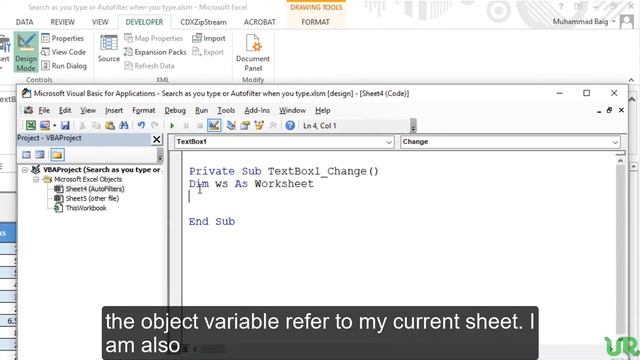Switch to the FORMAT drawing tools tab
Screen dimensions: 640x360
(x=315, y=22)
